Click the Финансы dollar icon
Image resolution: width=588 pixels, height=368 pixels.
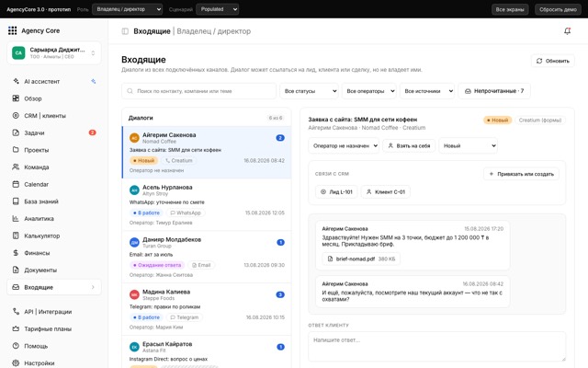(x=16, y=253)
